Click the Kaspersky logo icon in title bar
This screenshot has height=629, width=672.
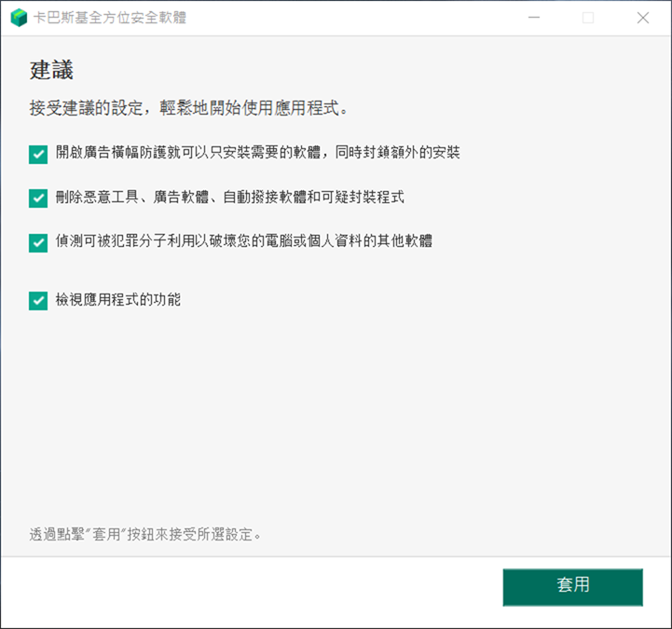coord(19,18)
